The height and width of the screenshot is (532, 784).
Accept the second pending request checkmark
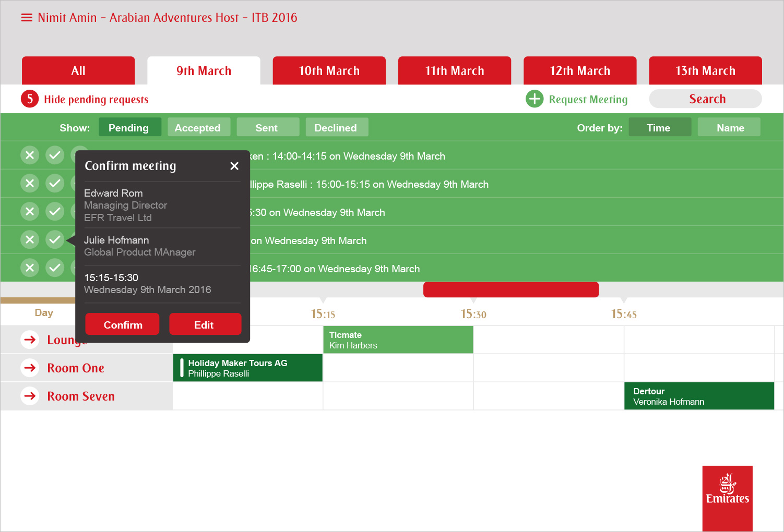55,183
